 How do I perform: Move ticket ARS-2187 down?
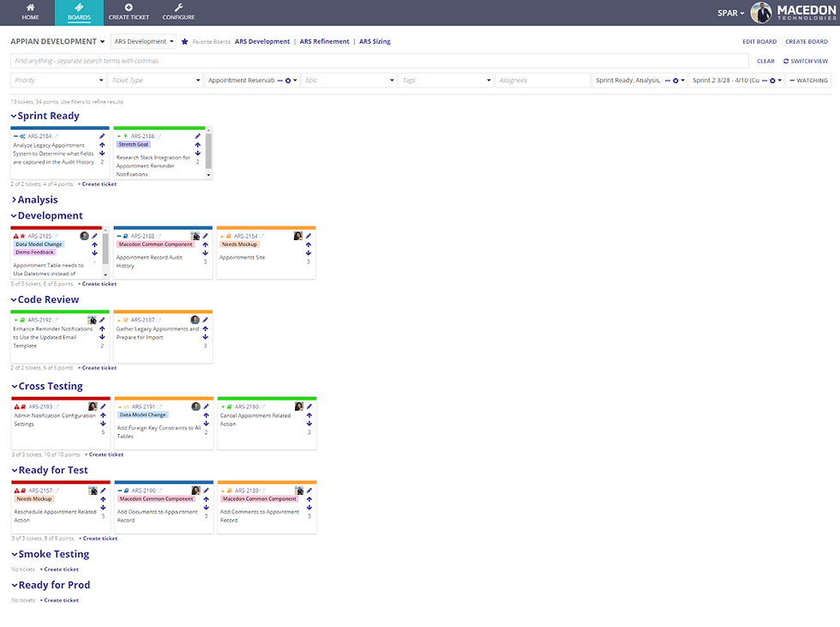click(x=205, y=337)
